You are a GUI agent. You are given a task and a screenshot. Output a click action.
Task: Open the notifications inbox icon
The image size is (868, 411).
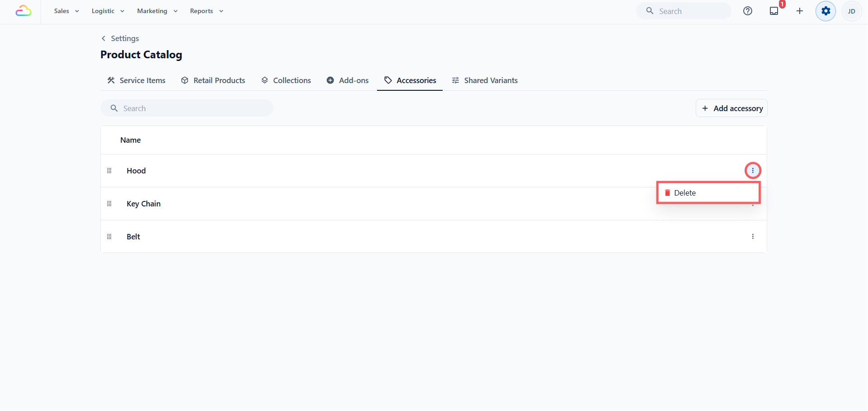click(x=774, y=11)
